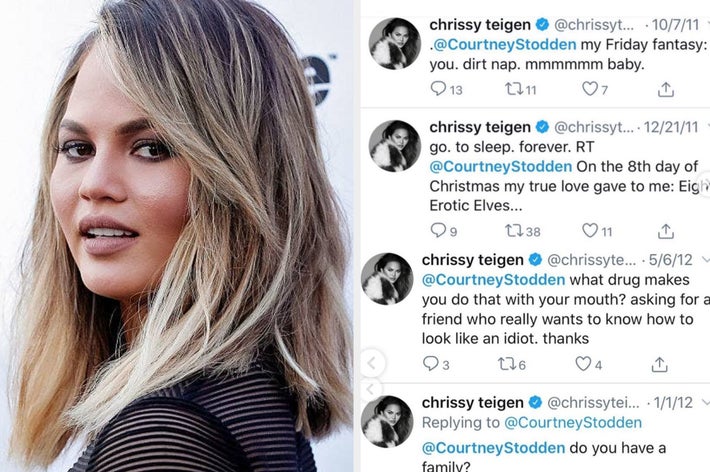Viewport: 710px width, 472px height.
Task: Open @CourtneyStodden link after Replying to
Action: click(x=573, y=422)
